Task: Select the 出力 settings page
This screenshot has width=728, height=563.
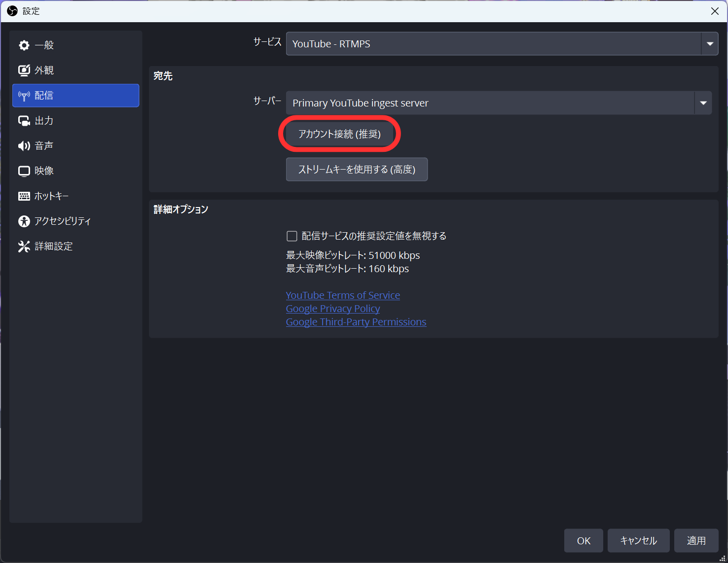Action: click(x=75, y=121)
